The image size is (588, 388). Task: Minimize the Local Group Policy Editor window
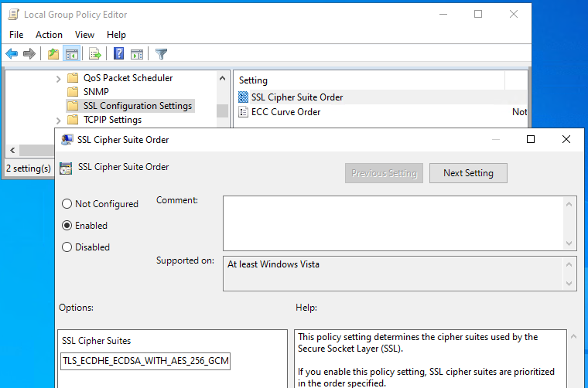pos(443,14)
